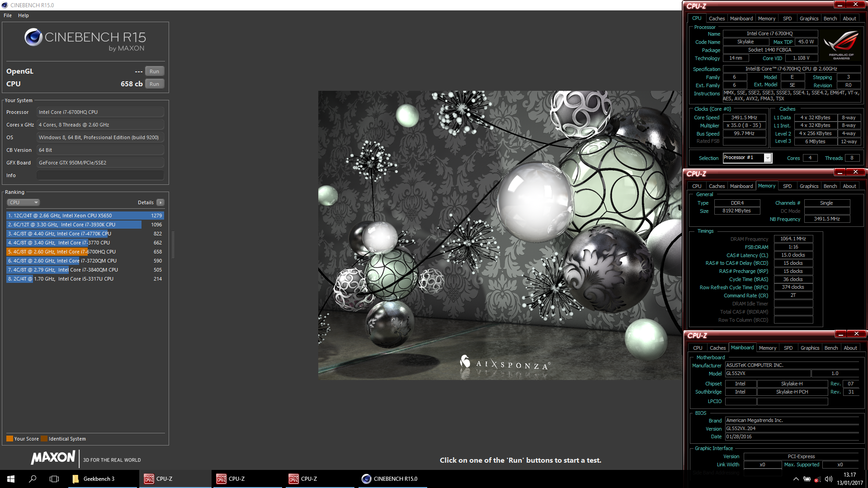Viewport: 868px width, 488px height.
Task: Select ranking row Intel Core i7-3770 CPU
Action: tap(85, 243)
